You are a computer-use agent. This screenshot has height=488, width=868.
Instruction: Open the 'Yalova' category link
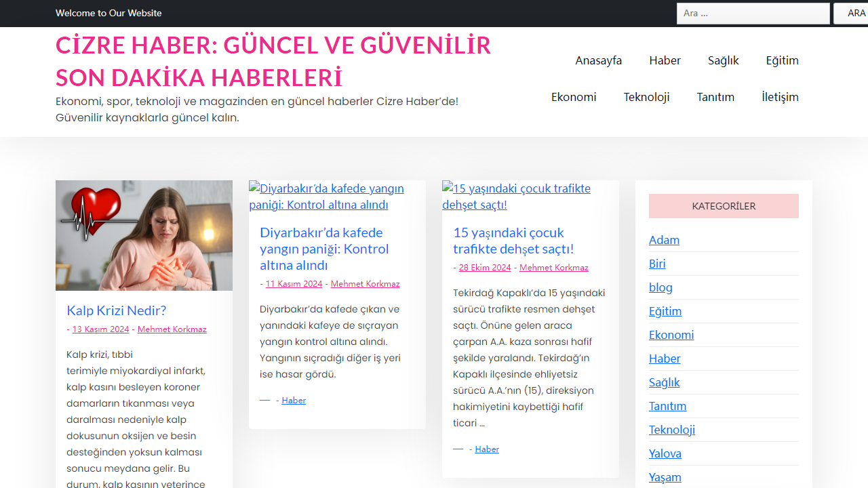coord(665,453)
